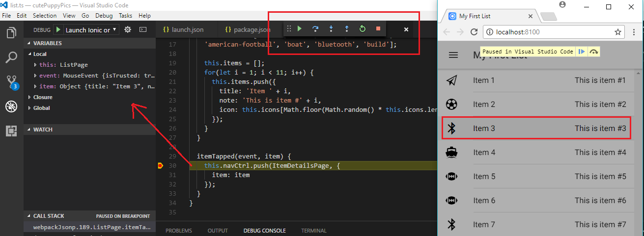This screenshot has width=644, height=236.
Task: Click the green Start Debugging play button
Action: point(58,29)
